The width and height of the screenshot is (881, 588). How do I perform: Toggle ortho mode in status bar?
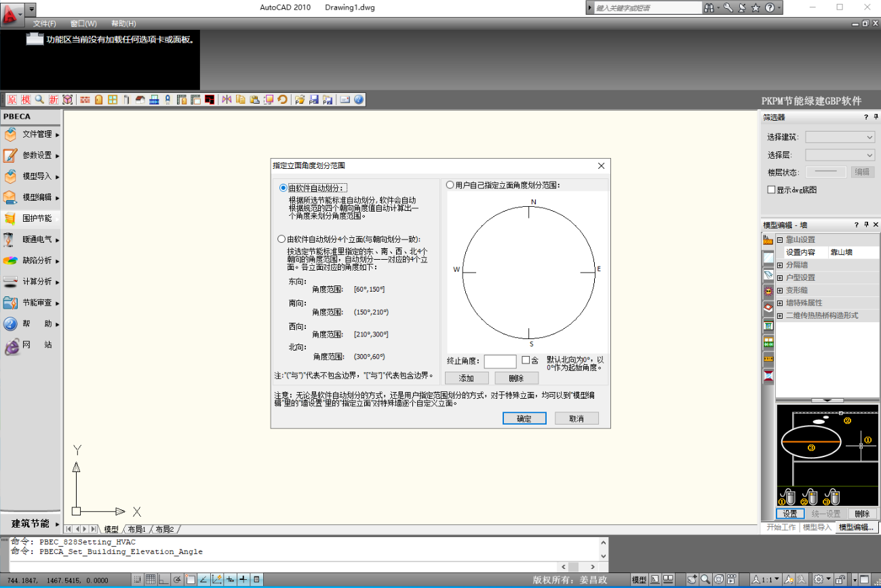pyautogui.click(x=164, y=579)
